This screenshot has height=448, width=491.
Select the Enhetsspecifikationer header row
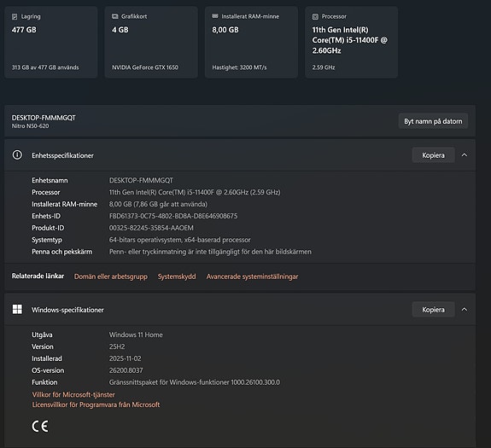click(x=240, y=155)
